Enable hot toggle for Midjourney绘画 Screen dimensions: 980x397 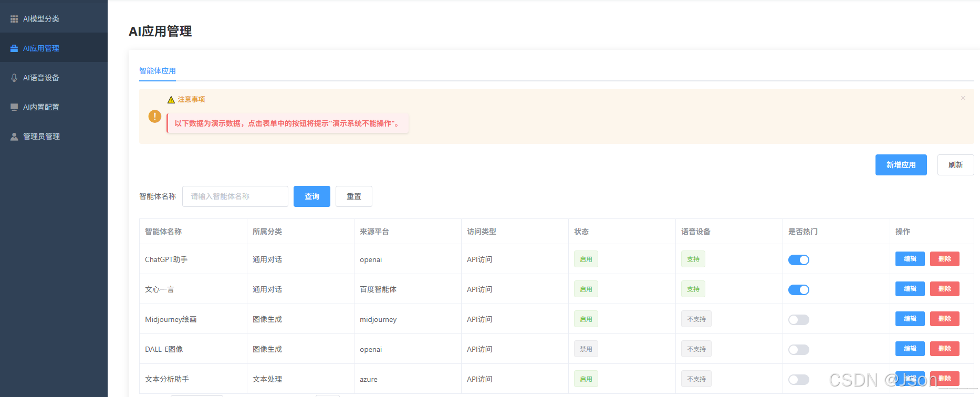799,320
